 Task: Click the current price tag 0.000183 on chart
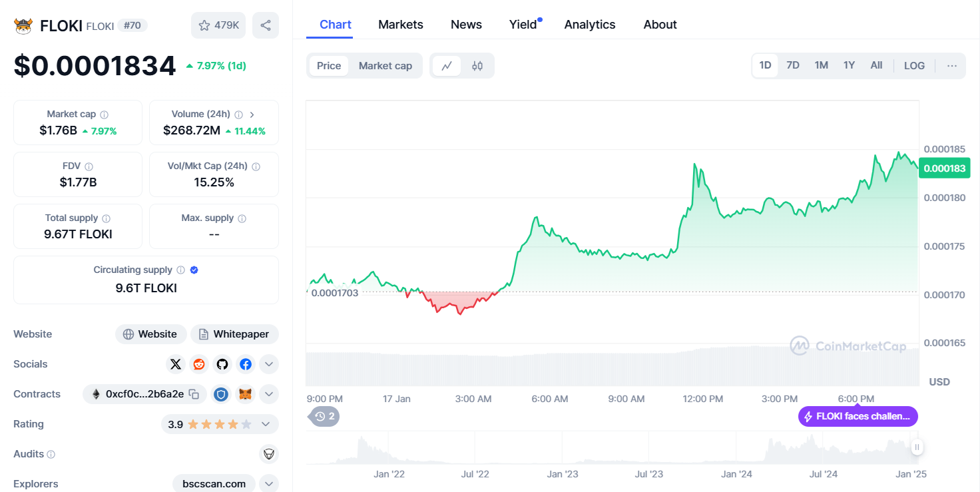click(x=944, y=168)
